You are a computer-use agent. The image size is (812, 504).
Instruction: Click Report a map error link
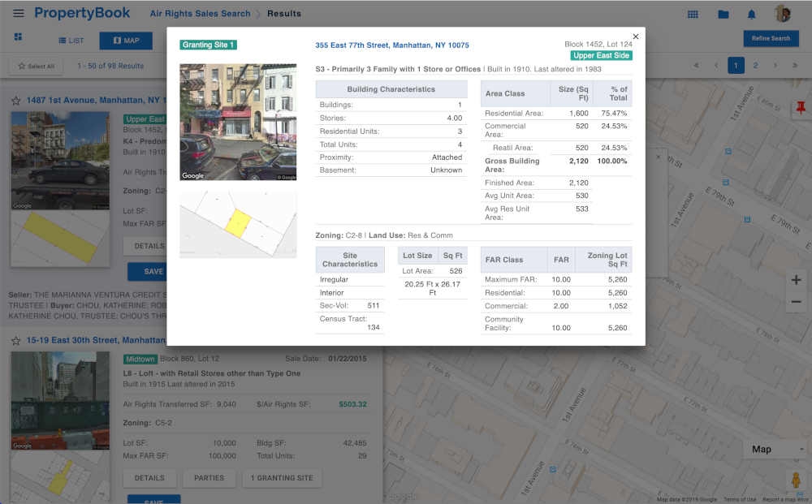point(785,499)
